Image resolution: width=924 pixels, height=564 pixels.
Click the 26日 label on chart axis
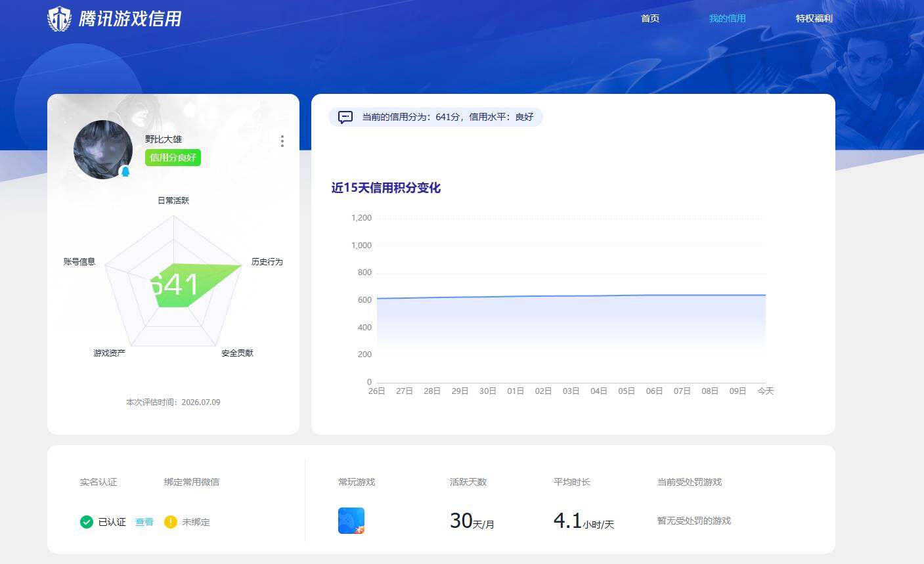pos(377,391)
